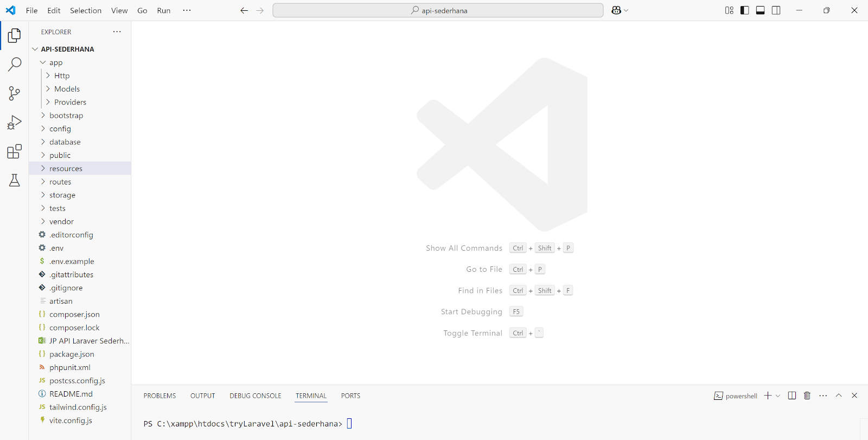
Task: Open the Selection menu
Action: pyautogui.click(x=86, y=10)
